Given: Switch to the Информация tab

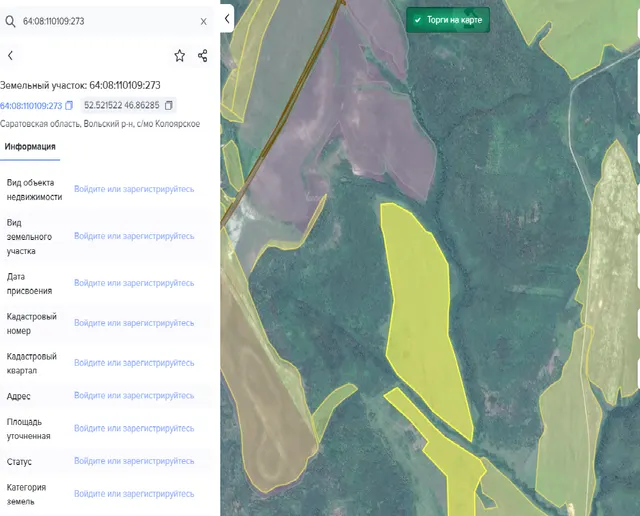Looking at the screenshot, I should click(x=30, y=147).
